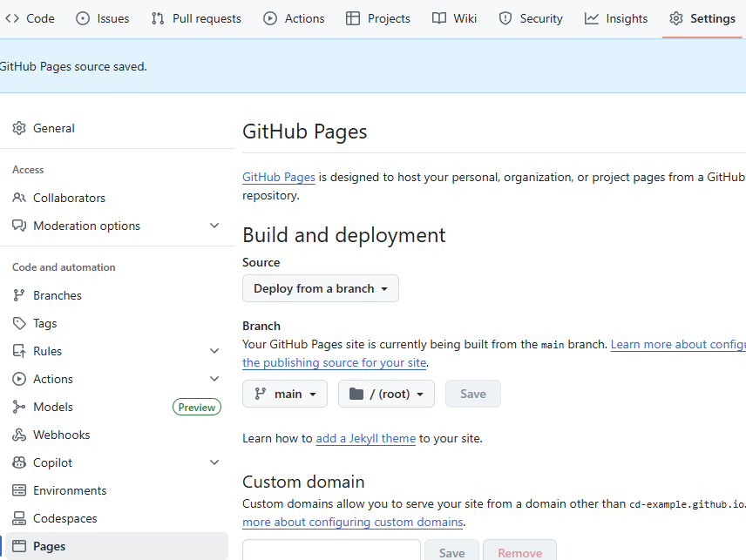Click the Branches git-branch icon in sidebar
This screenshot has width=746, height=560.
pyautogui.click(x=19, y=296)
